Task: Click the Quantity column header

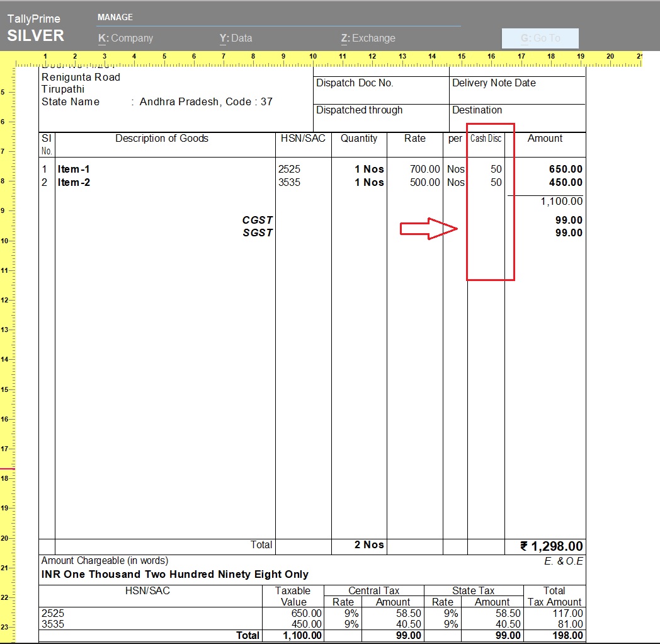Action: tap(358, 139)
